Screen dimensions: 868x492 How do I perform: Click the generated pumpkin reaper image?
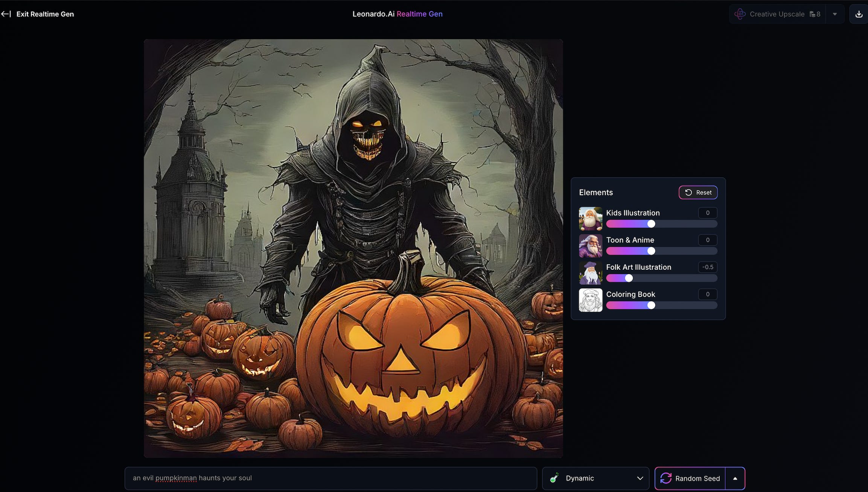tap(353, 248)
